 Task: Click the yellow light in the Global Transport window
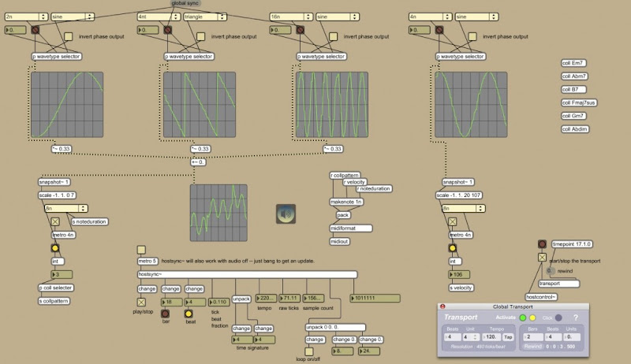tap(532, 318)
